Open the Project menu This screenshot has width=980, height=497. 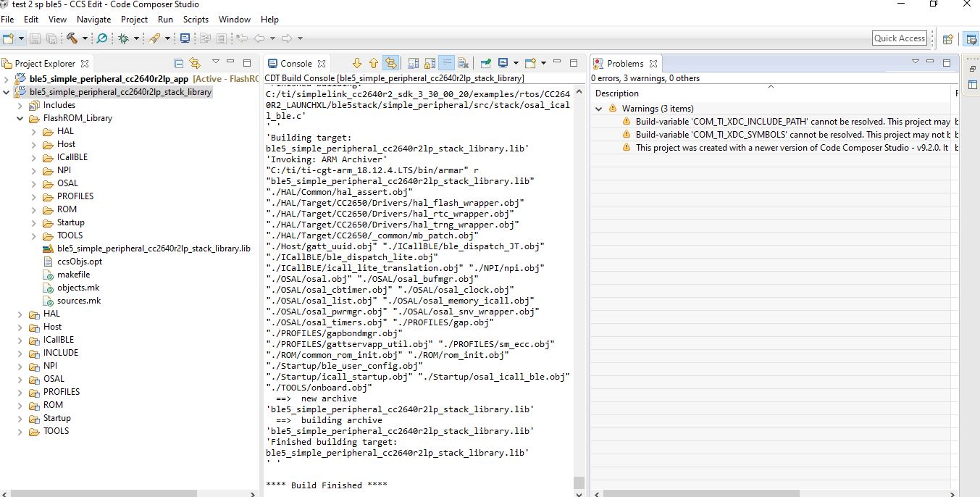pos(134,20)
